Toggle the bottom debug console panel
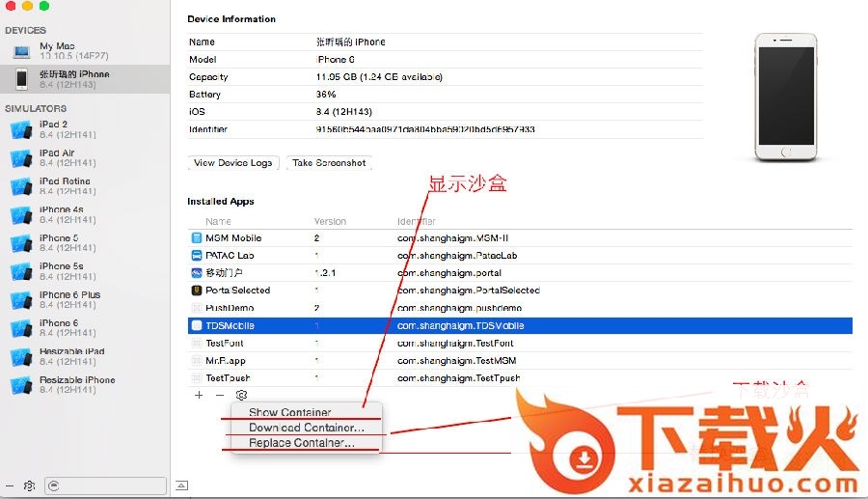This screenshot has width=868, height=499. click(181, 485)
